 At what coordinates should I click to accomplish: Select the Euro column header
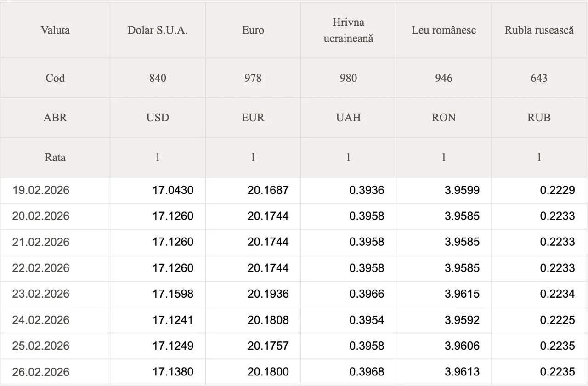point(253,30)
